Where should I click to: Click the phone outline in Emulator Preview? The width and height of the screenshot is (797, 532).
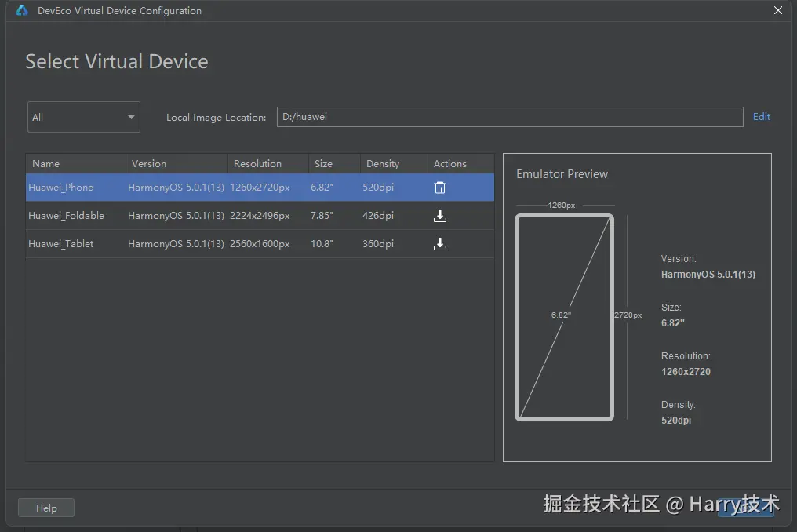564,317
